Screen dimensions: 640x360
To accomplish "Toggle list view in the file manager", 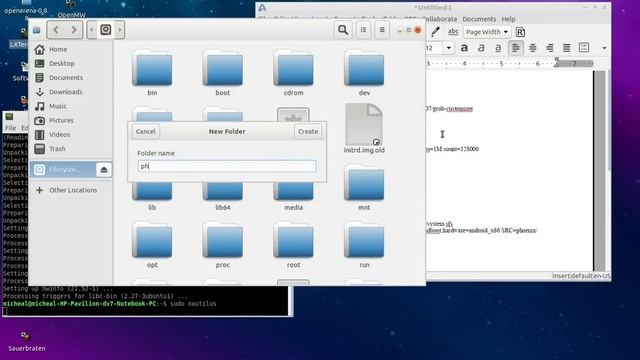I will coord(363,30).
